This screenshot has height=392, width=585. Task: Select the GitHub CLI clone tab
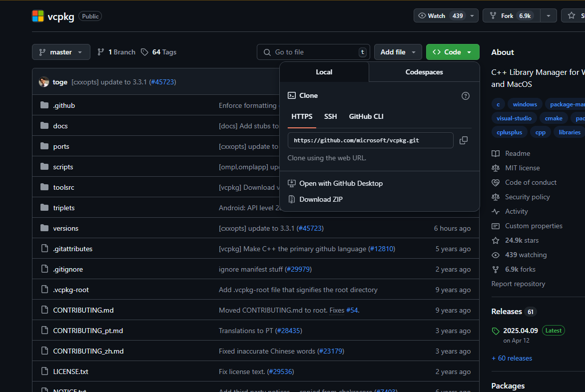point(366,117)
